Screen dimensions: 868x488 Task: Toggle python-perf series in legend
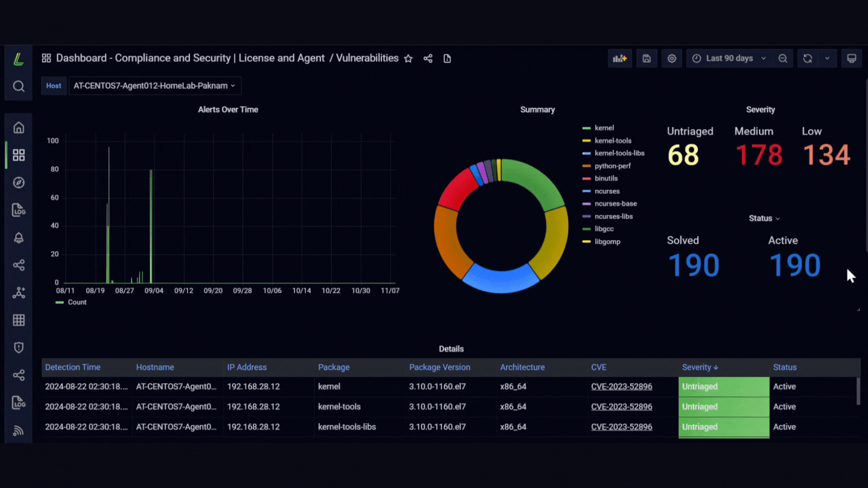click(x=613, y=166)
